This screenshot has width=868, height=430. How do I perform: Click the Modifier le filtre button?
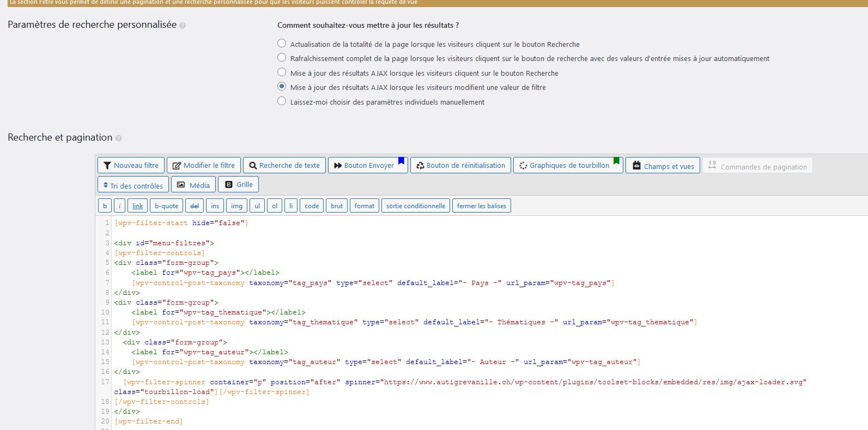coord(204,165)
